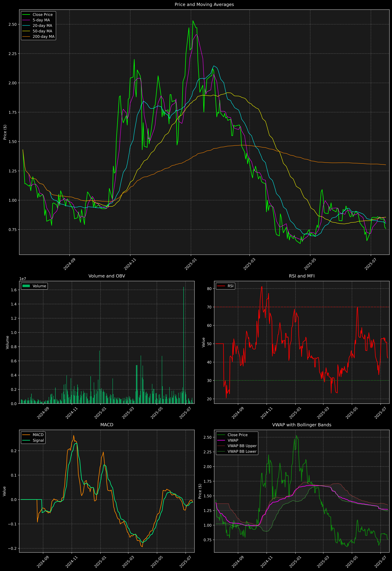This screenshot has width=392, height=571.
Task: Click the 0.8 tick on the Volume axis
Action: [x=14, y=347]
